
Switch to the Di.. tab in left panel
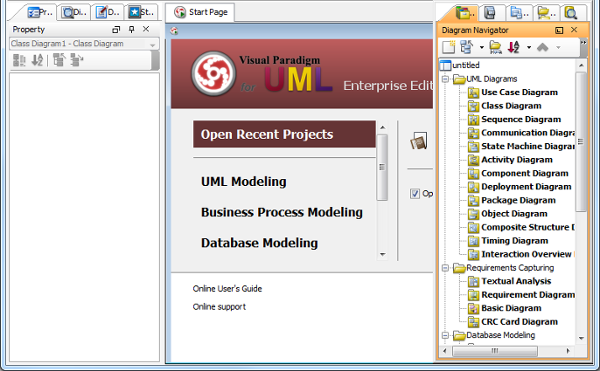click(x=74, y=12)
